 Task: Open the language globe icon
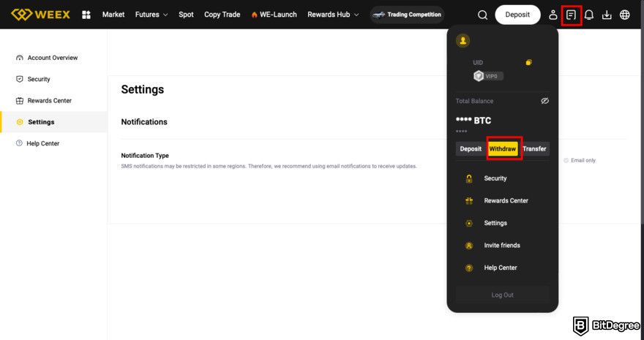click(625, 15)
